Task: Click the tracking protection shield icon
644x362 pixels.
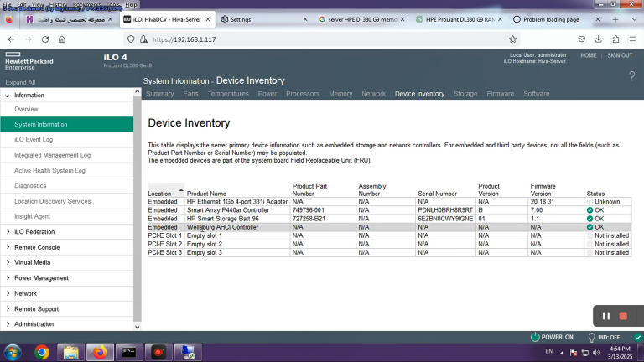Action: [x=131, y=39]
